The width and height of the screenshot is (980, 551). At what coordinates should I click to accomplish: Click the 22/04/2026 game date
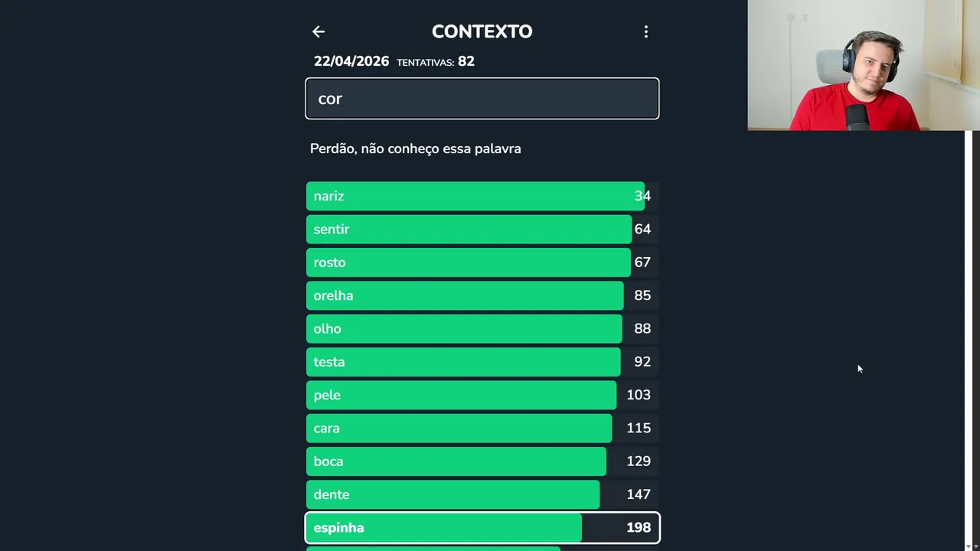coord(351,61)
